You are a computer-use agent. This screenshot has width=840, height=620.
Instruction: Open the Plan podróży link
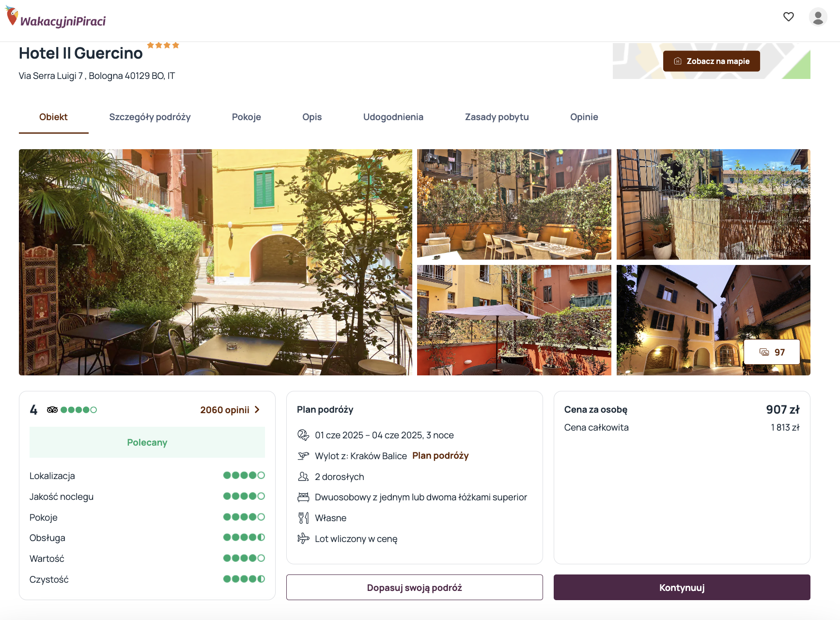pyautogui.click(x=440, y=456)
